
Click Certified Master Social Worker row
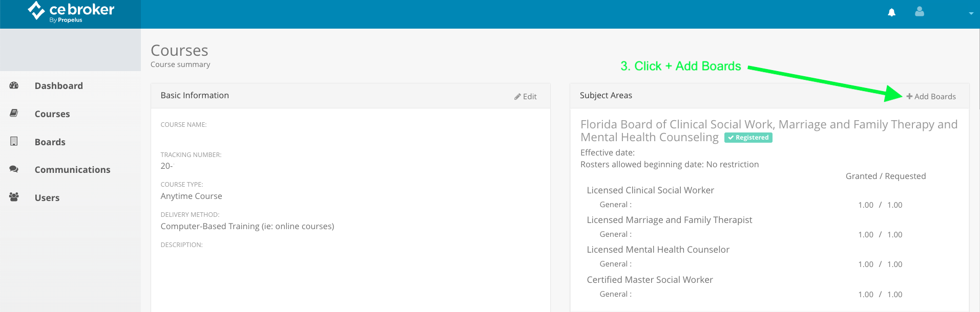point(650,280)
